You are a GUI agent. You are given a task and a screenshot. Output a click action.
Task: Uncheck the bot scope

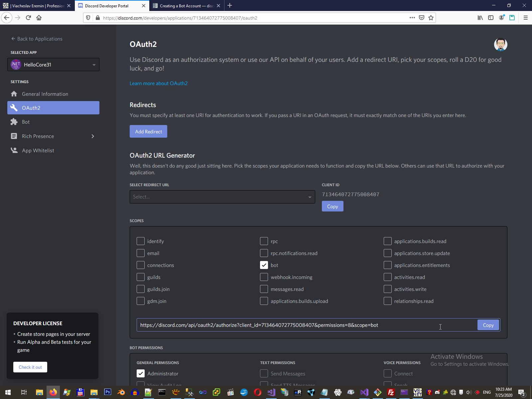click(264, 265)
